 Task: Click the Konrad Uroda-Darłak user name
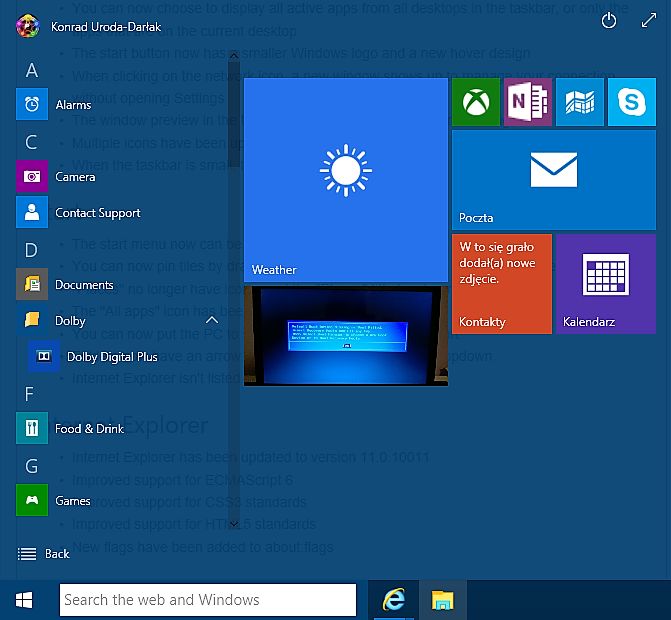(106, 27)
